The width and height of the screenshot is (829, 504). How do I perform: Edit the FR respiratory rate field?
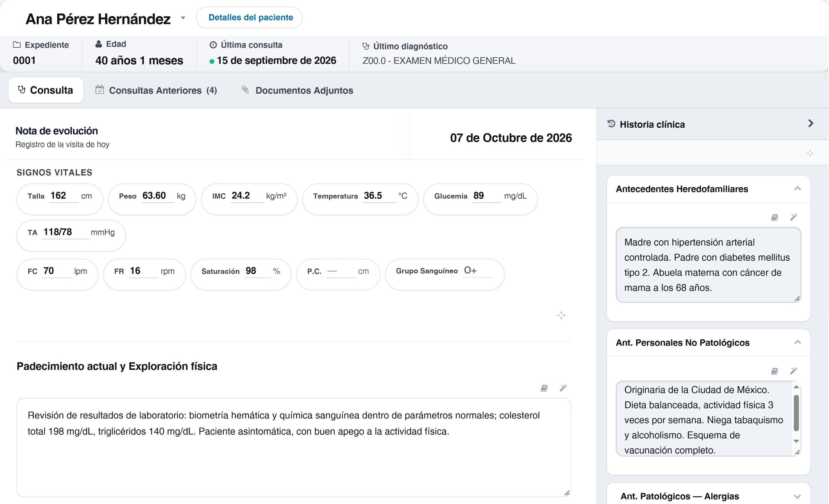143,271
